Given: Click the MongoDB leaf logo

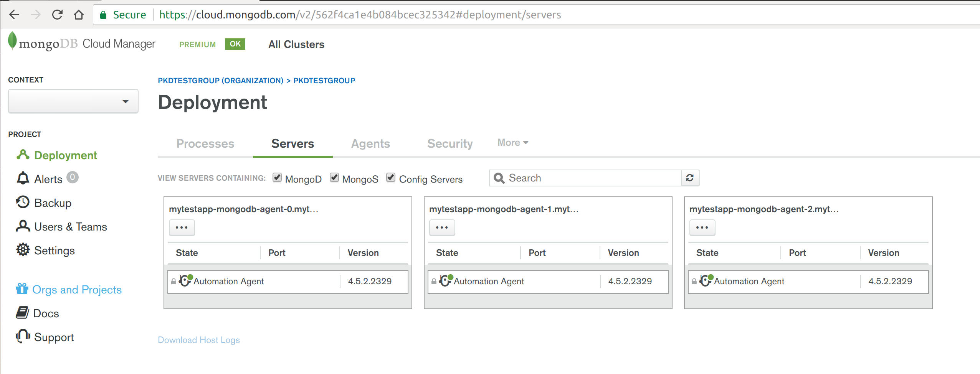Looking at the screenshot, I should pyautogui.click(x=12, y=41).
